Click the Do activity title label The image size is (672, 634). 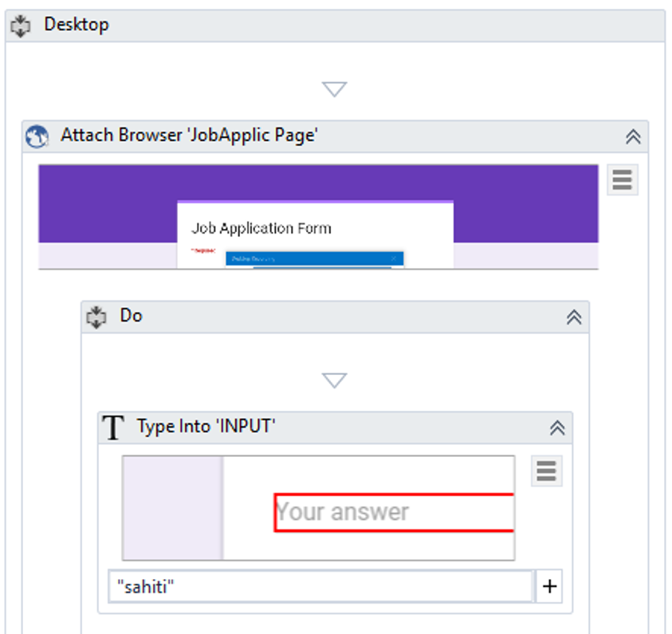click(x=132, y=317)
